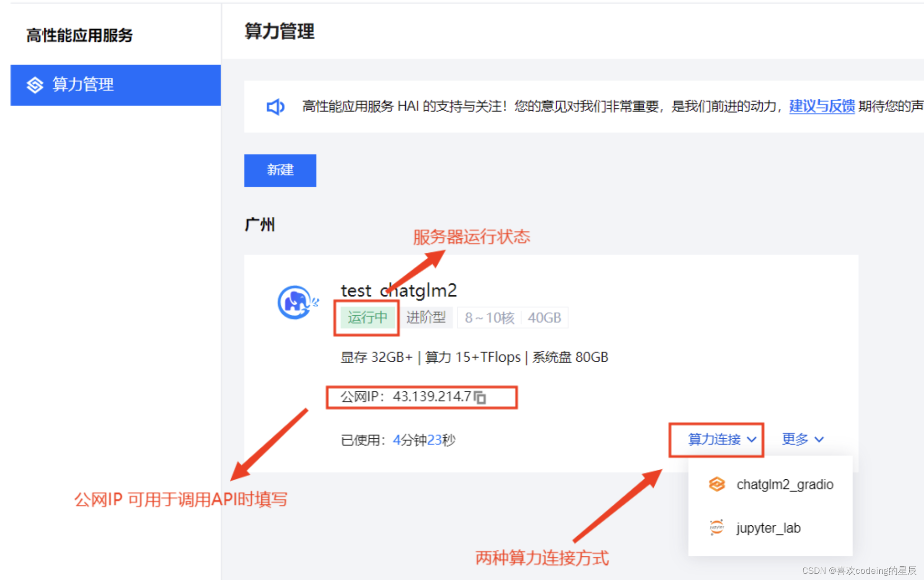
Task: Click the 新建 button
Action: coord(280,170)
